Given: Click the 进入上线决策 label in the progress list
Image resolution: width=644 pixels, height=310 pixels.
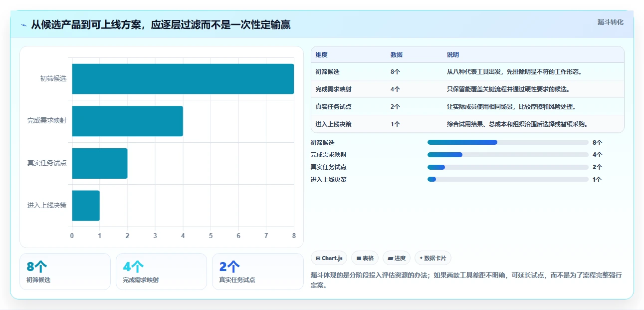Looking at the screenshot, I should point(328,179).
